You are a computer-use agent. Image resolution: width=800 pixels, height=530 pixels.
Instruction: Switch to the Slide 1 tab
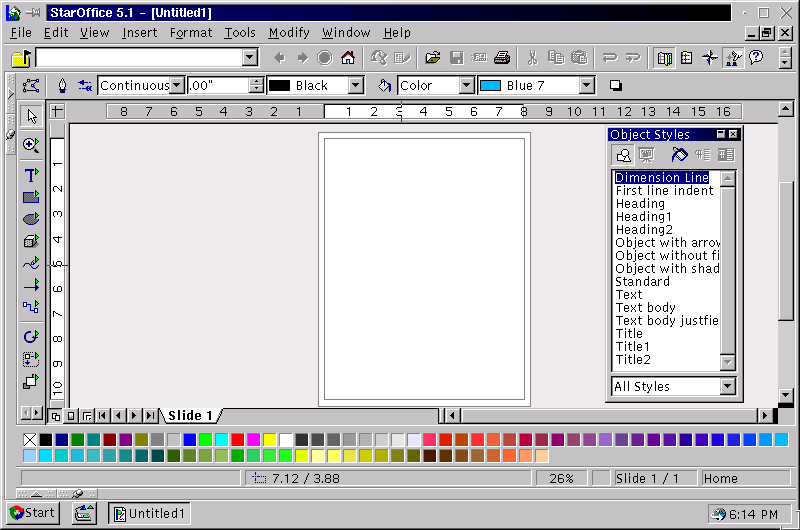pyautogui.click(x=190, y=415)
